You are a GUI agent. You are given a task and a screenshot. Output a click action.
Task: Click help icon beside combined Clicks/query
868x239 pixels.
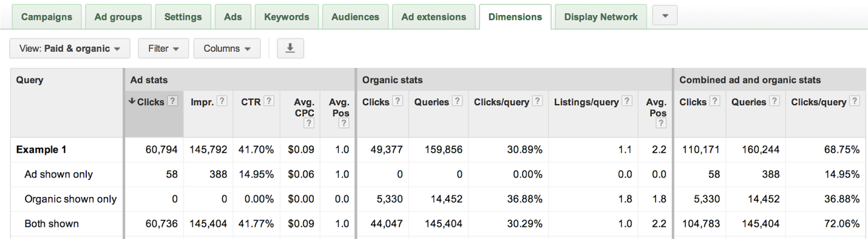point(854,102)
